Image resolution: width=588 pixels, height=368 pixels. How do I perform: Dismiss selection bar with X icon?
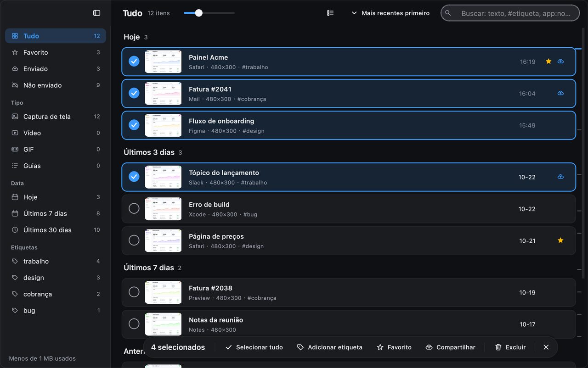(x=546, y=347)
